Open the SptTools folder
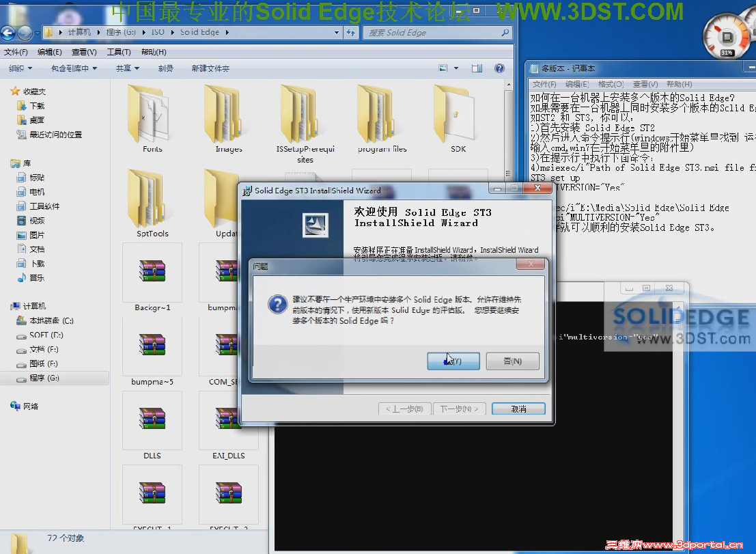The height and width of the screenshot is (554, 756). [x=152, y=204]
